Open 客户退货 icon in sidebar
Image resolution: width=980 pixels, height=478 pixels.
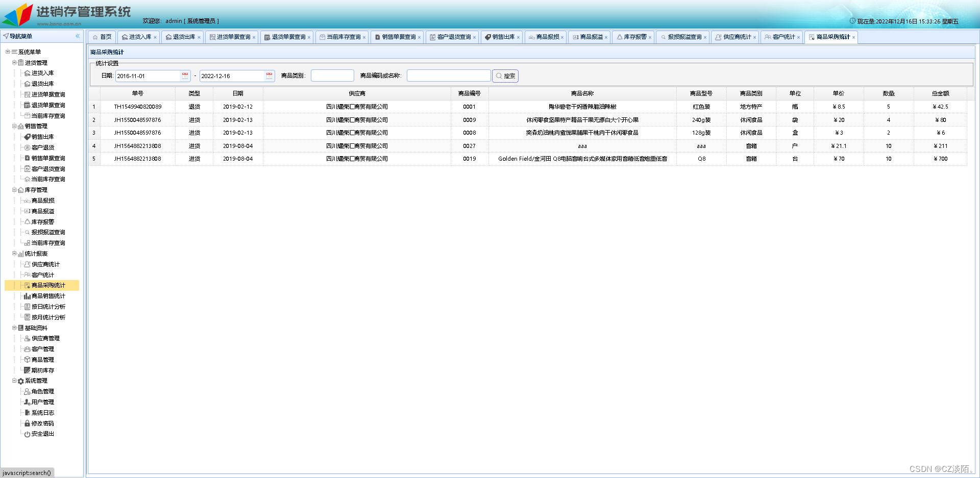(28, 147)
